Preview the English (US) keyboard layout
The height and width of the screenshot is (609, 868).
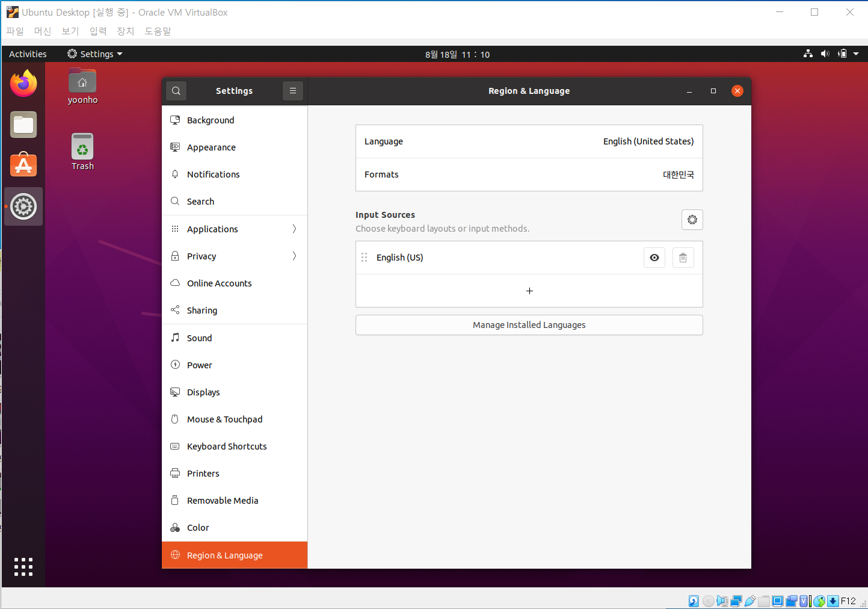pyautogui.click(x=654, y=258)
